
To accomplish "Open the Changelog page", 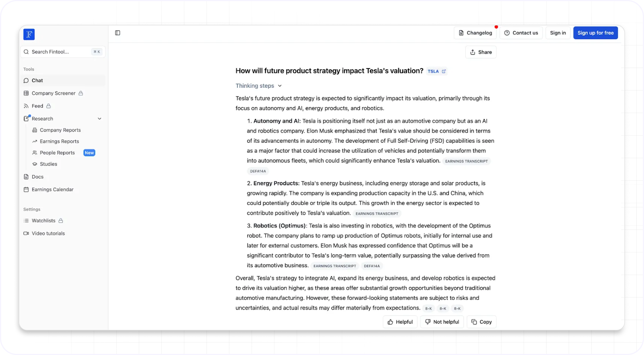I will [x=475, y=33].
